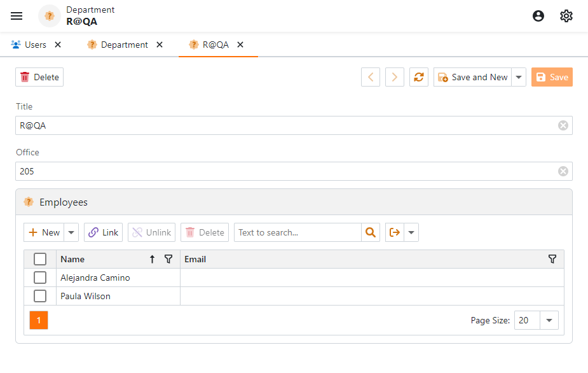This screenshot has width=588, height=373.
Task: Go to page 1 of employees
Action: tap(39, 320)
